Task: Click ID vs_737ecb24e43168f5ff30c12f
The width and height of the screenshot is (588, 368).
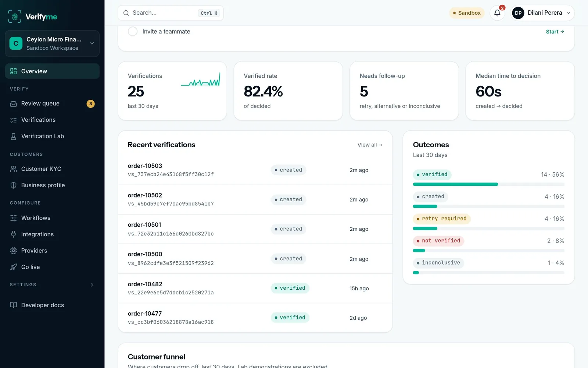Action: click(171, 174)
